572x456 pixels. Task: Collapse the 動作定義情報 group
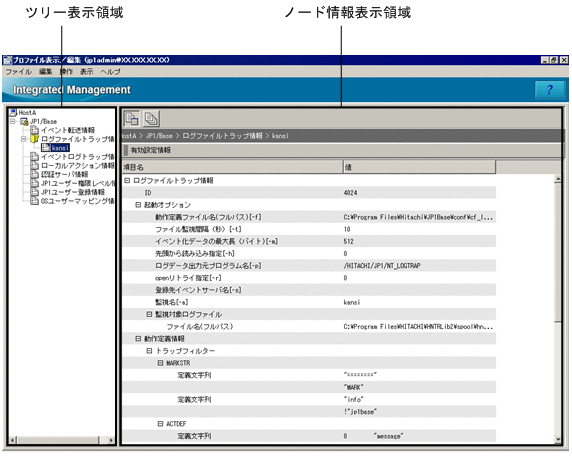click(x=138, y=339)
